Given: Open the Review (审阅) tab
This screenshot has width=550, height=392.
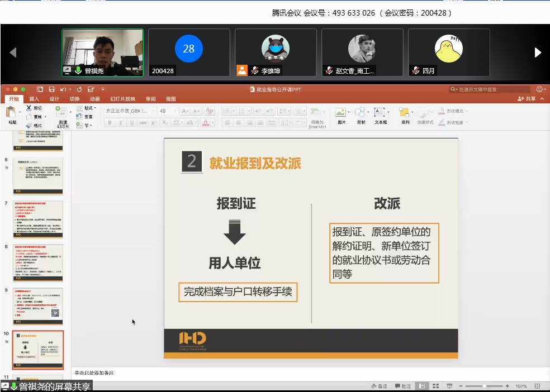Looking at the screenshot, I should (150, 99).
